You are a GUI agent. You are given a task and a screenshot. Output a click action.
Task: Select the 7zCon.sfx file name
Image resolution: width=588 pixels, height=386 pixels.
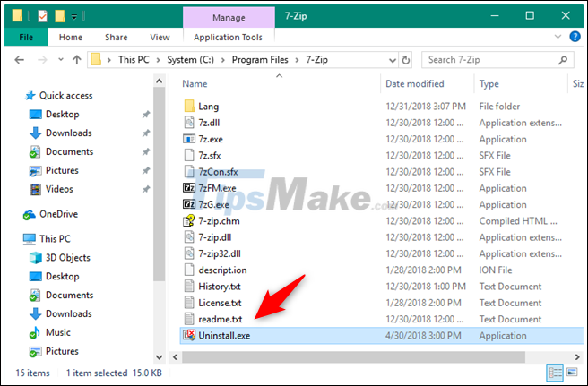pos(218,172)
